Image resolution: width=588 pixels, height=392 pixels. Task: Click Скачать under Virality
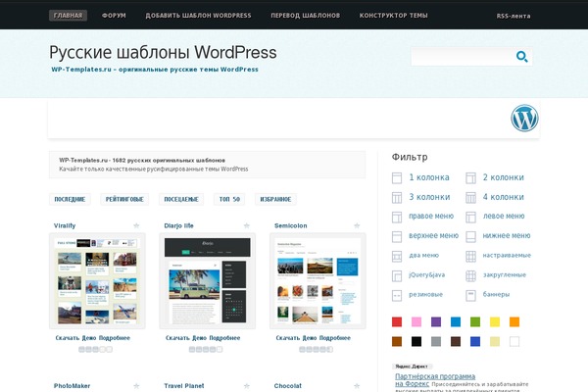point(68,338)
